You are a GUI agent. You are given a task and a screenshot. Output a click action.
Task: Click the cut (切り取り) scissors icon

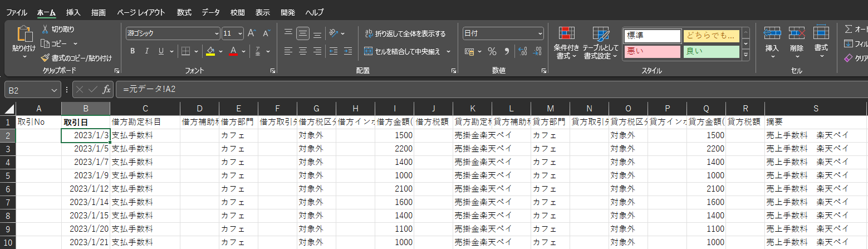pos(46,29)
